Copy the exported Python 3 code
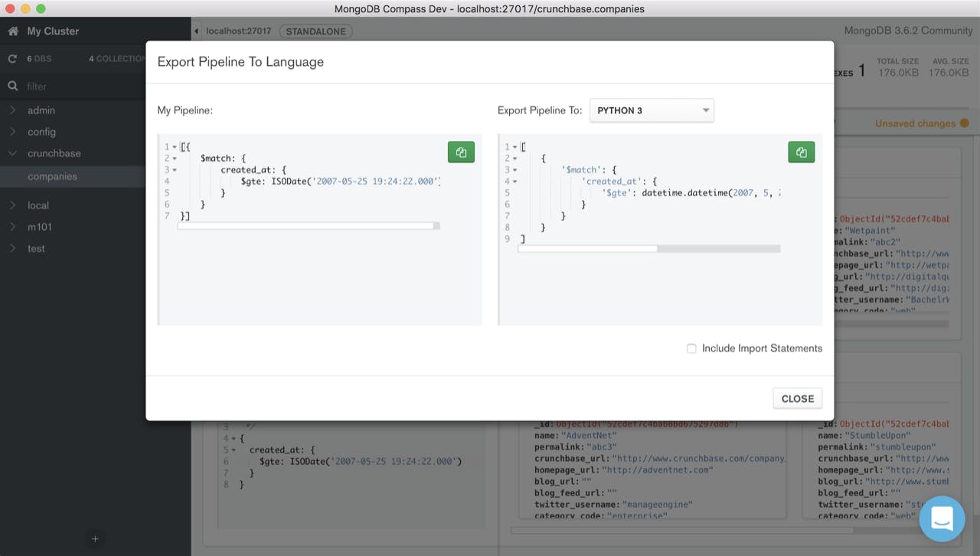 coord(801,152)
